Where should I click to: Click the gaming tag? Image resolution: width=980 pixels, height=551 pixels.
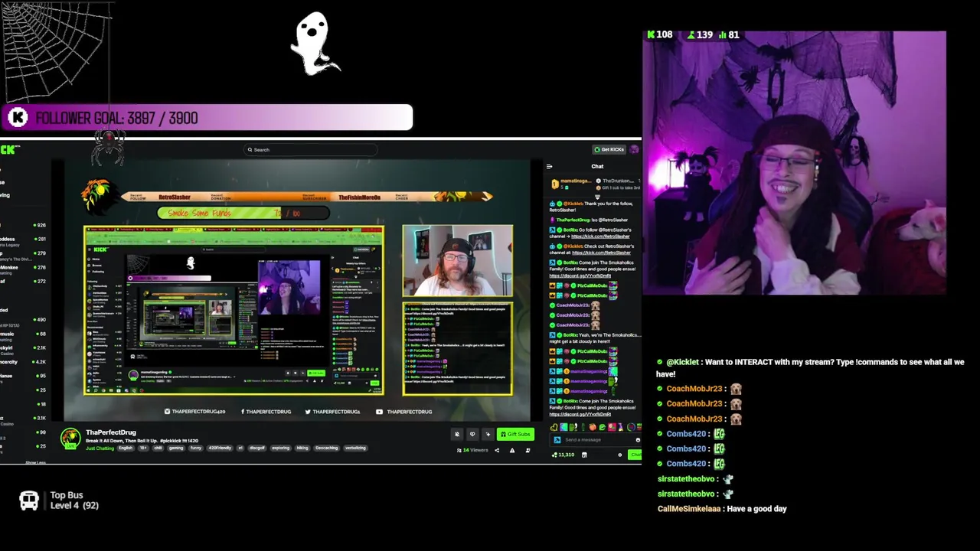[176, 448]
